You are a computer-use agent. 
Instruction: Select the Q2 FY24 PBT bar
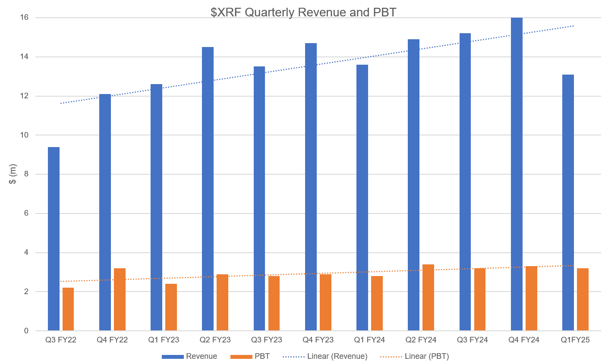428,298
